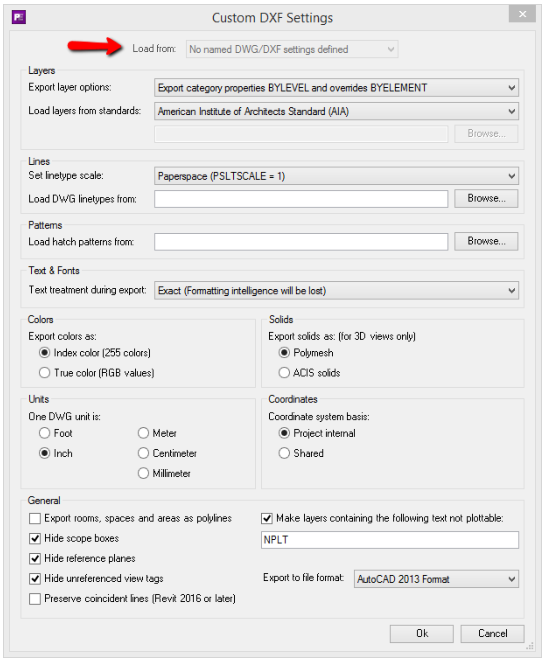Uncheck Hide scope boxes
The height and width of the screenshot is (661, 545).
pos(35,539)
